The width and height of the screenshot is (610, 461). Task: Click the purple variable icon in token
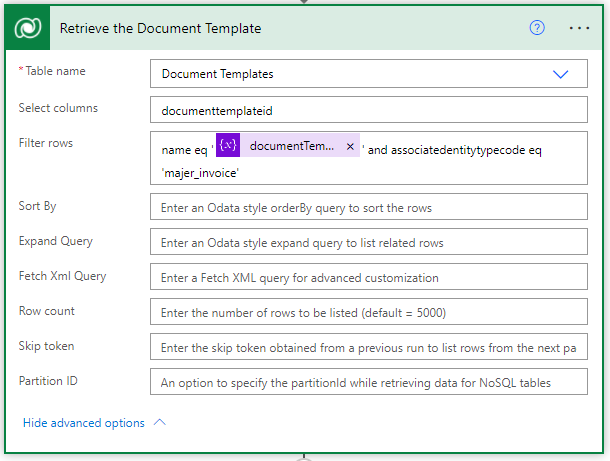pyautogui.click(x=229, y=146)
